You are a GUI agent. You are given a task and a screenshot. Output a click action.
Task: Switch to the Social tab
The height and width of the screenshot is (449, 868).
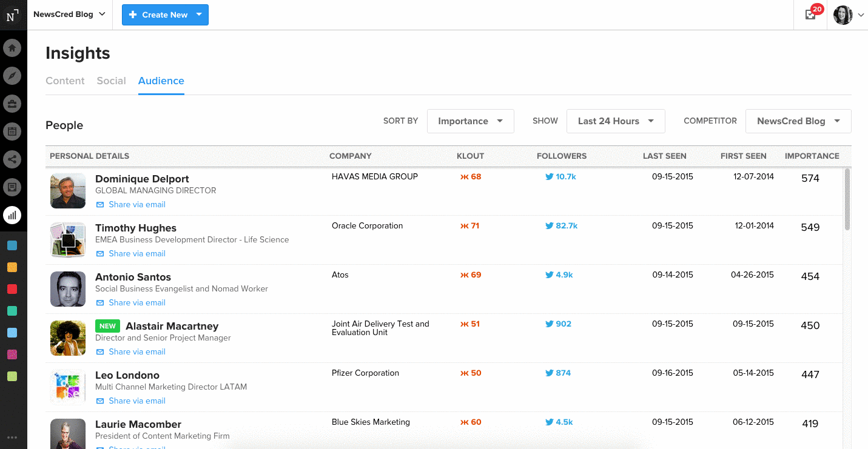point(112,81)
